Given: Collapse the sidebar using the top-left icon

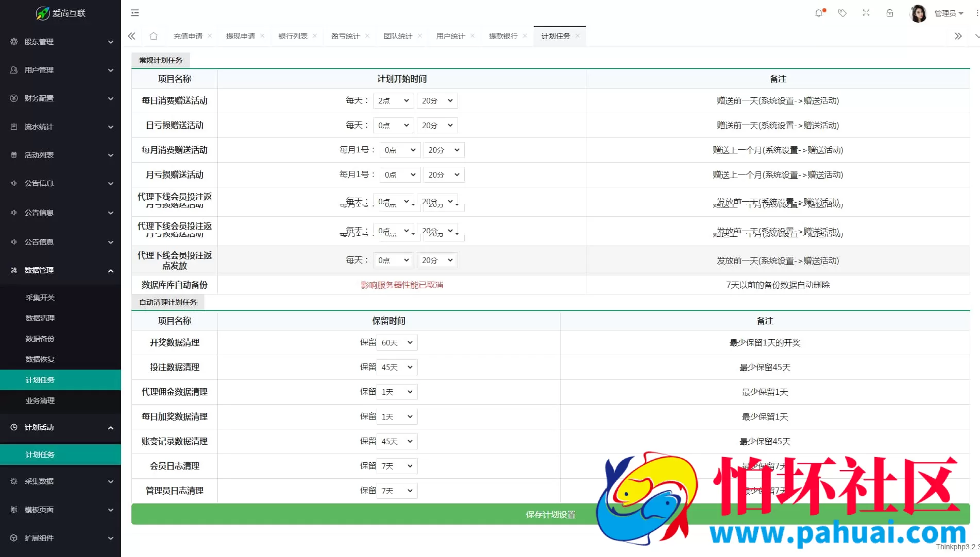Looking at the screenshot, I should [135, 12].
